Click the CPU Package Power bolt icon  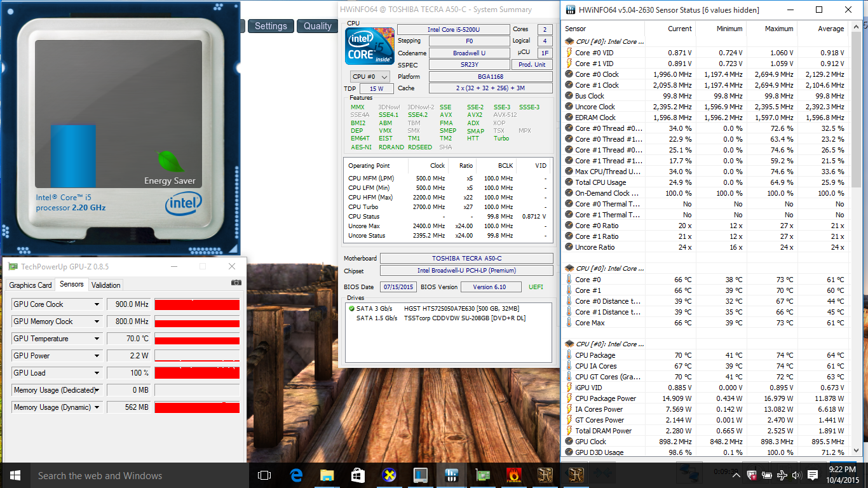569,398
